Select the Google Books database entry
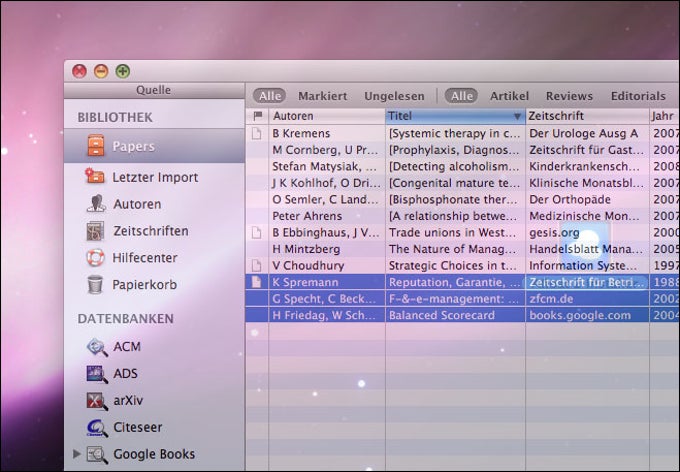 tap(154, 454)
